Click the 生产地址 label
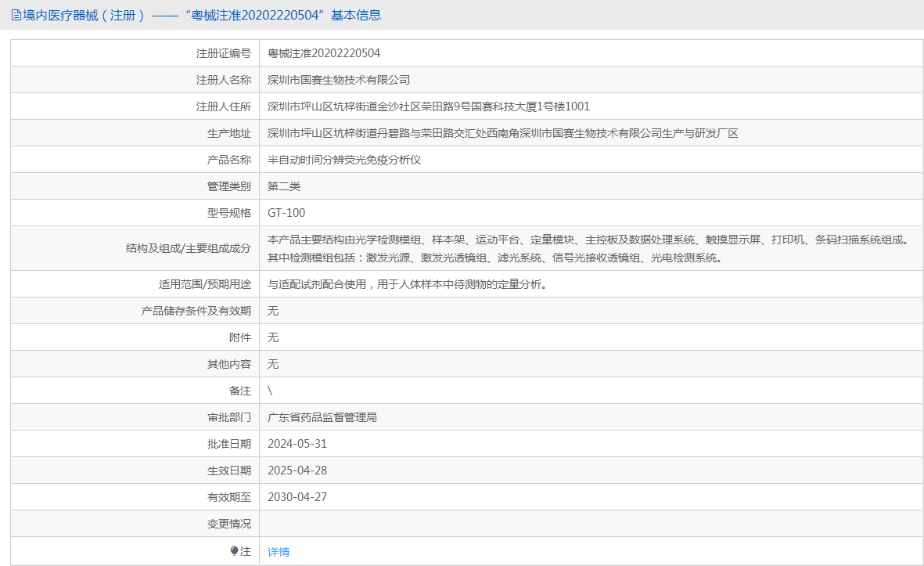 (228, 133)
